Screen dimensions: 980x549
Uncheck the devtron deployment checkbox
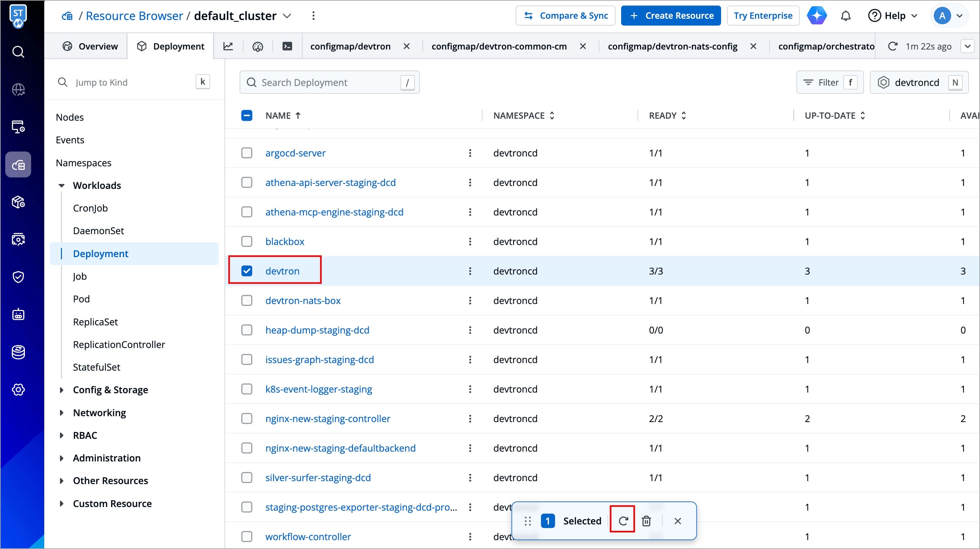(246, 271)
